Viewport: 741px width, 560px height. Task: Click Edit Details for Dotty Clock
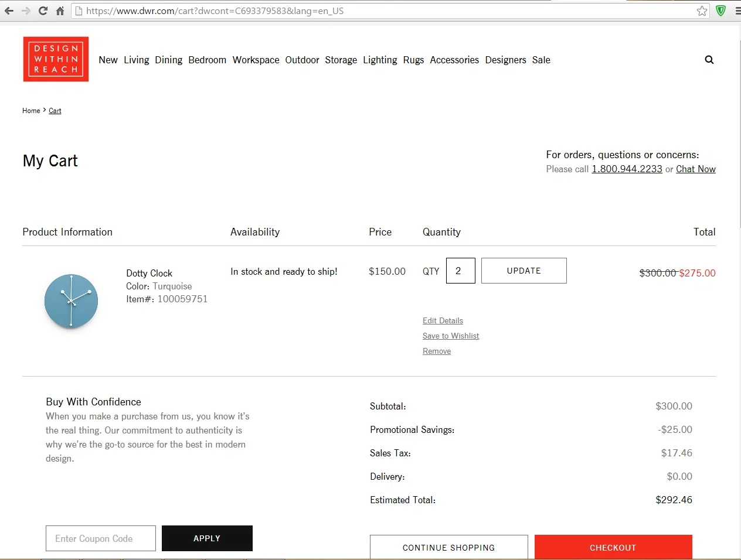click(x=443, y=320)
